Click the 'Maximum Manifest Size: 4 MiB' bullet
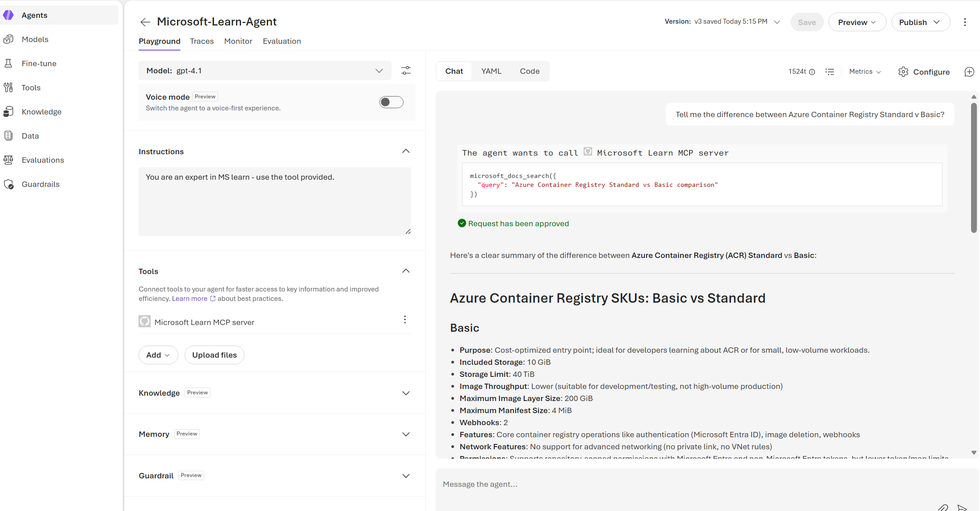 tap(516, 410)
